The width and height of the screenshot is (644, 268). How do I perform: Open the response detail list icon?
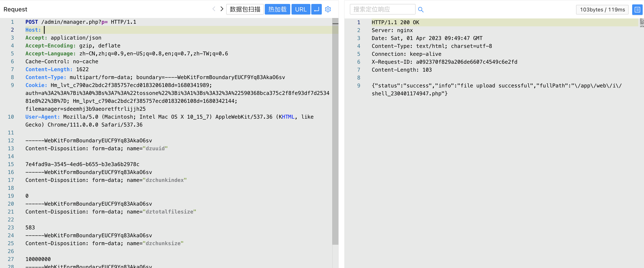637,9
